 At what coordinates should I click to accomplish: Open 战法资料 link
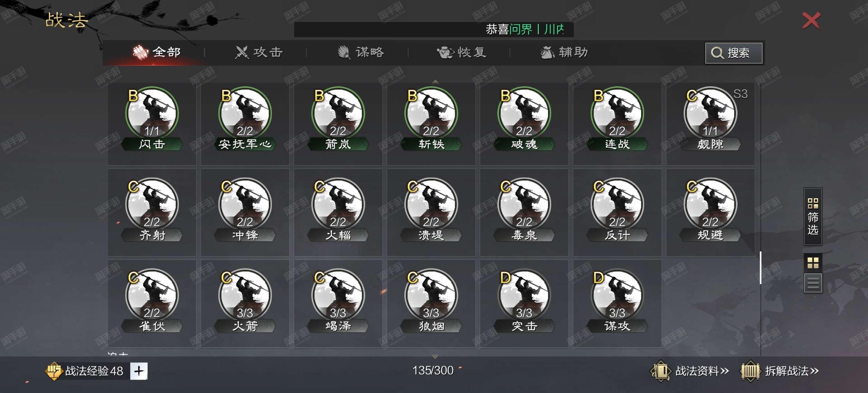tap(689, 371)
